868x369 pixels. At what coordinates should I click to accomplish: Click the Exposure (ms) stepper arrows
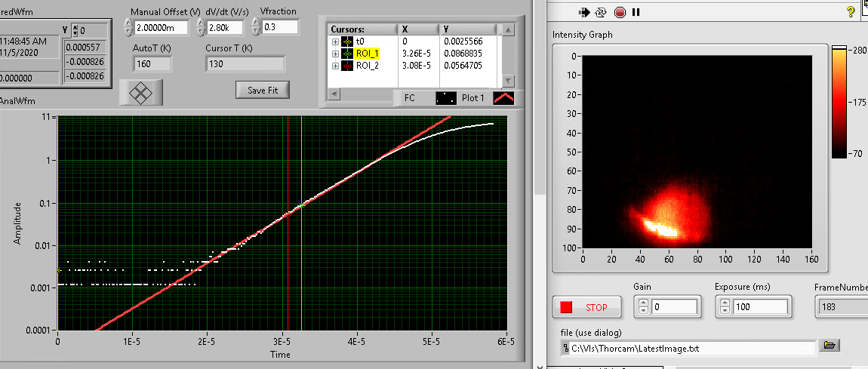click(x=723, y=306)
